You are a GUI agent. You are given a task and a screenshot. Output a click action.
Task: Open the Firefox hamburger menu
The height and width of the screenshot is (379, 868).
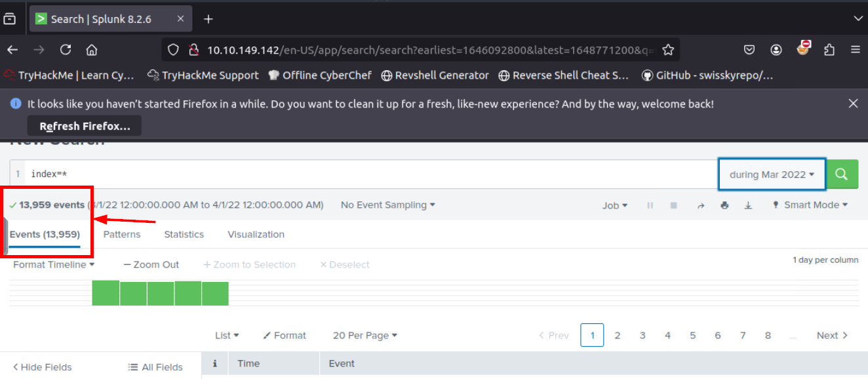click(x=856, y=50)
